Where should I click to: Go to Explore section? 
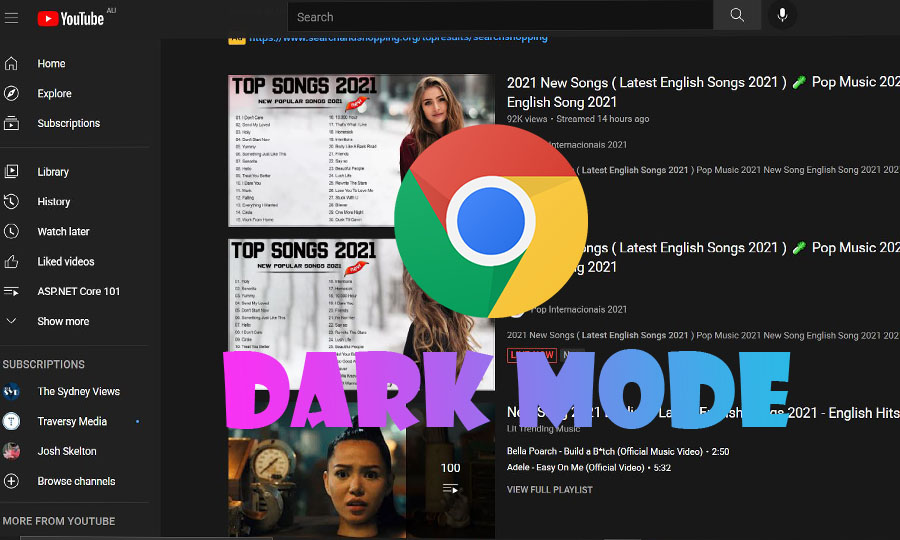point(54,93)
